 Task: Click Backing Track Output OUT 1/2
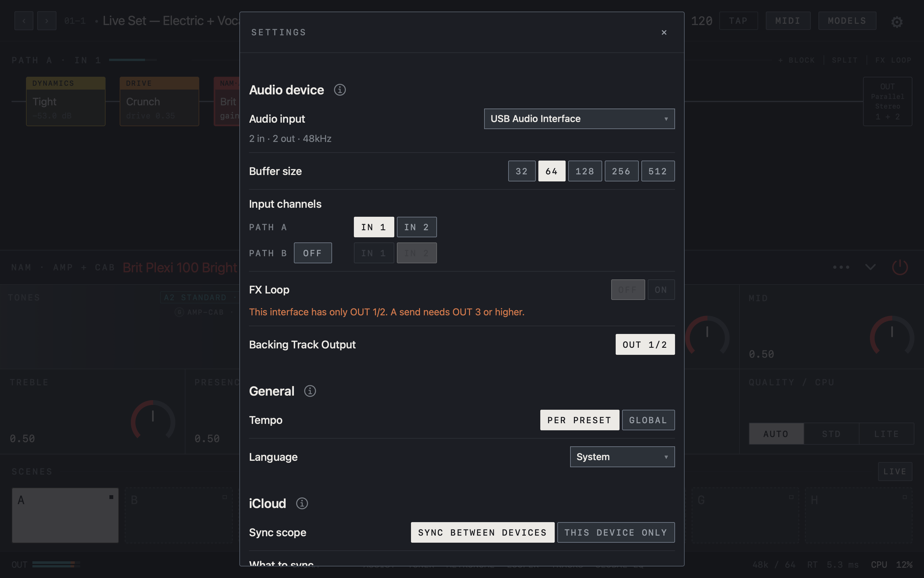point(645,345)
